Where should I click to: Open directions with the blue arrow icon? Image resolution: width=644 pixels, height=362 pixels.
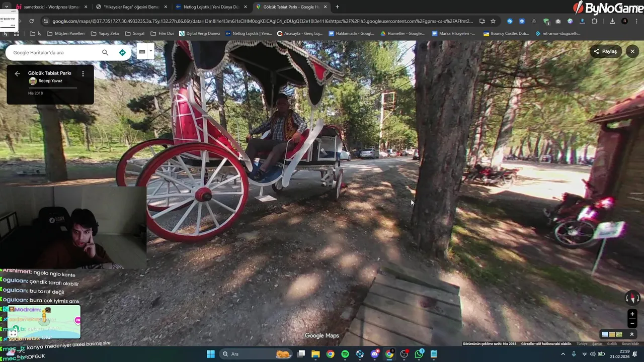tap(122, 52)
